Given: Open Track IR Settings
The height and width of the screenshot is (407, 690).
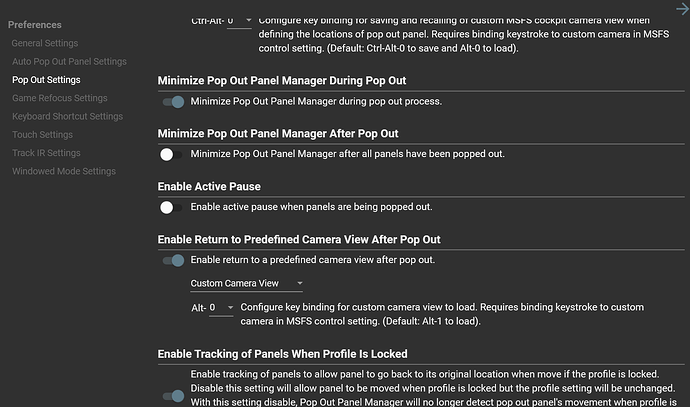Looking at the screenshot, I should (46, 153).
